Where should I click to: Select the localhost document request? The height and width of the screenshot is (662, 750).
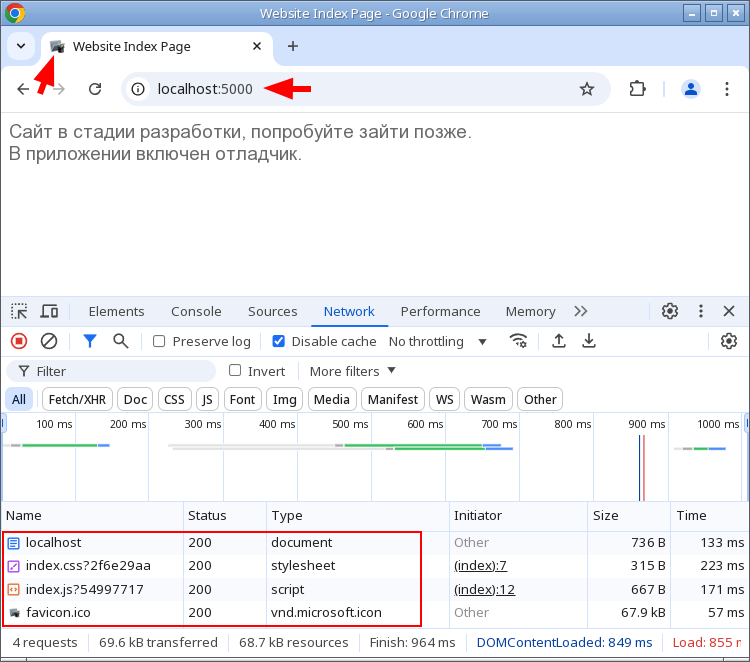373,542
